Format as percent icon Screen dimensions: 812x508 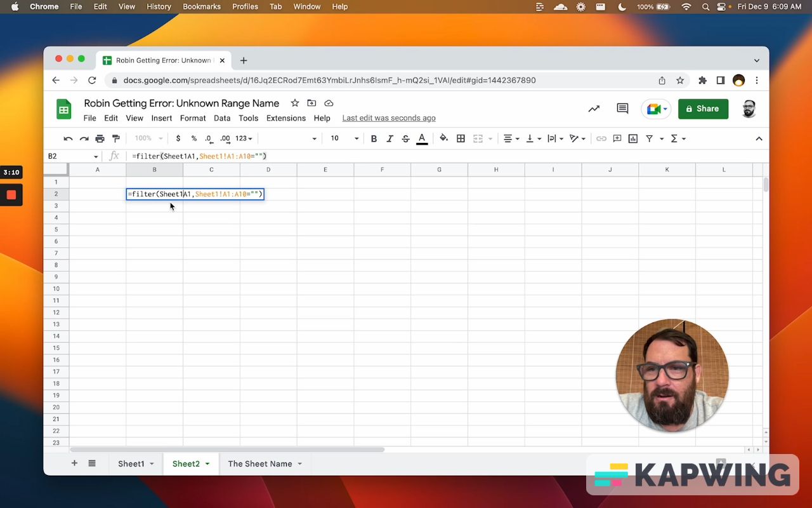coord(194,138)
